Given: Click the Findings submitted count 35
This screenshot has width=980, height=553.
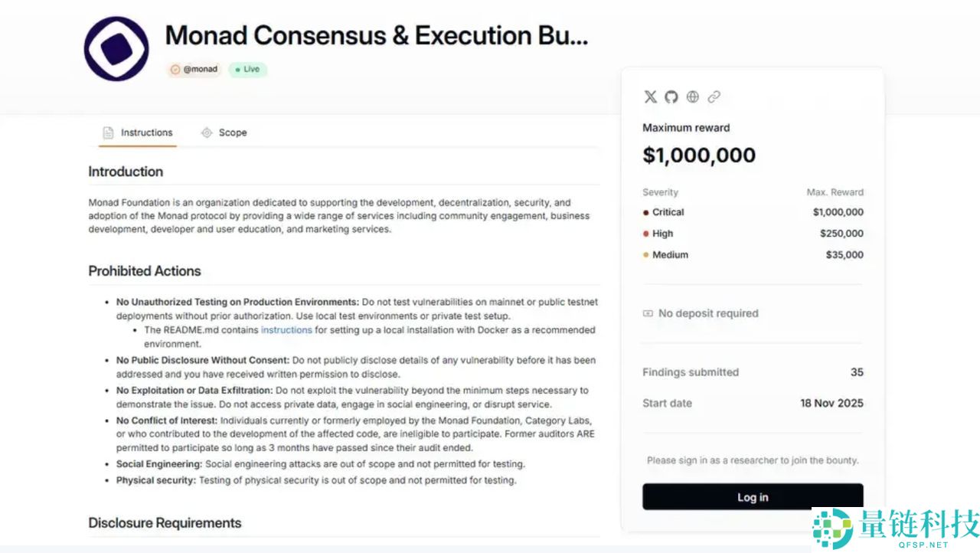Looking at the screenshot, I should coord(857,372).
